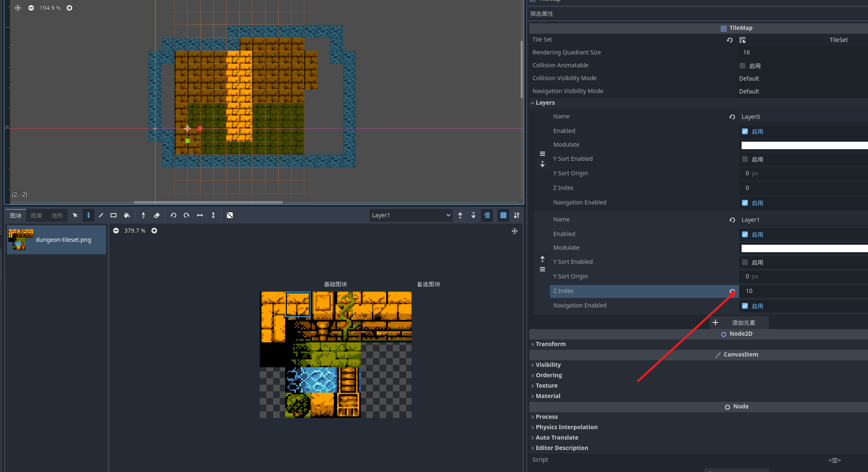The image size is (868, 472).
Task: Zoom out the tileset atlas view
Action: pyautogui.click(x=116, y=231)
